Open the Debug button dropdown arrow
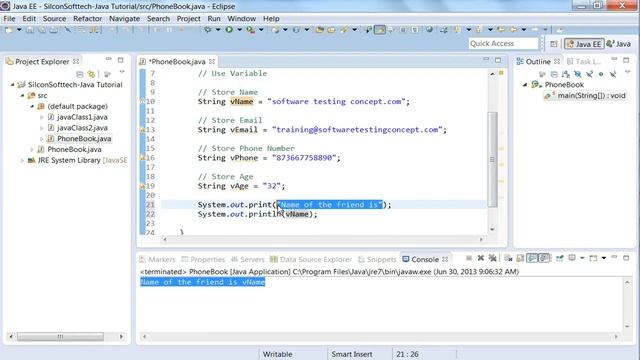640x360 pixels. [x=218, y=30]
